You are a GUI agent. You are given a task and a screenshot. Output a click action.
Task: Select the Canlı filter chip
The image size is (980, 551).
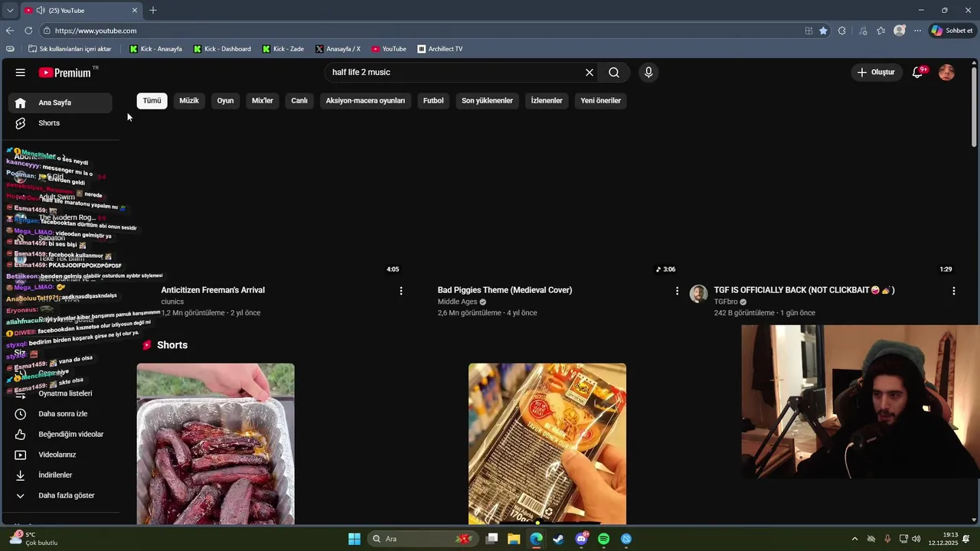299,100
